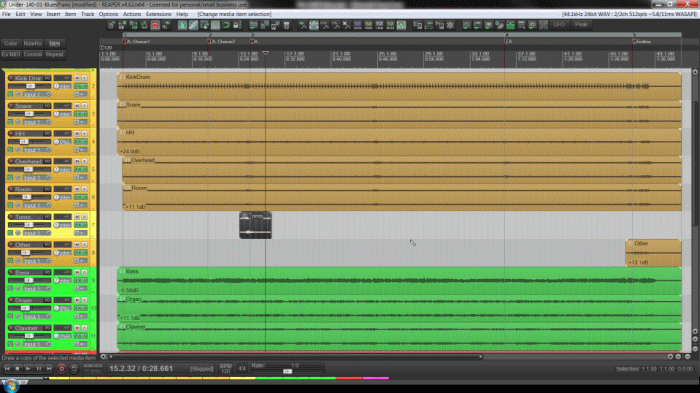Click the Kick Drum volume fader
This screenshot has width=700, height=393.
point(30,86)
